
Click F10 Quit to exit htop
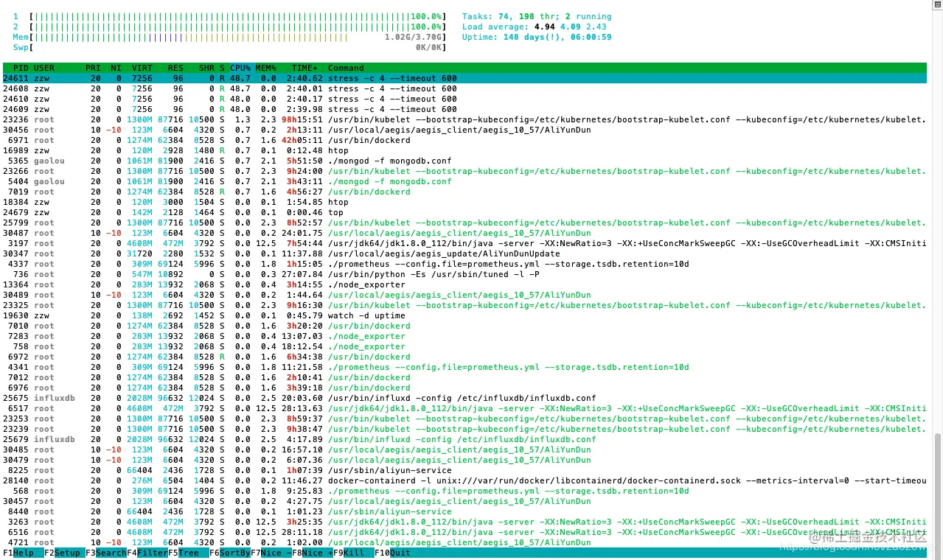coord(392,553)
